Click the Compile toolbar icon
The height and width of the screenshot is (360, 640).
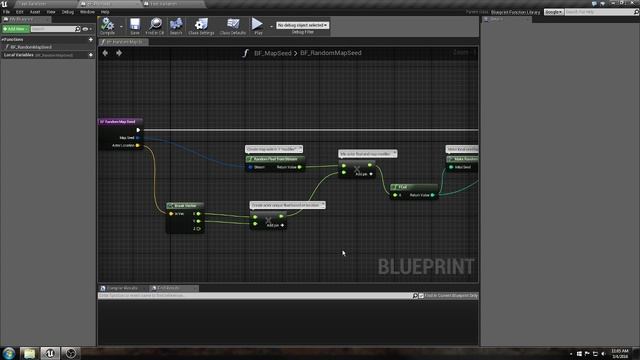point(108,26)
